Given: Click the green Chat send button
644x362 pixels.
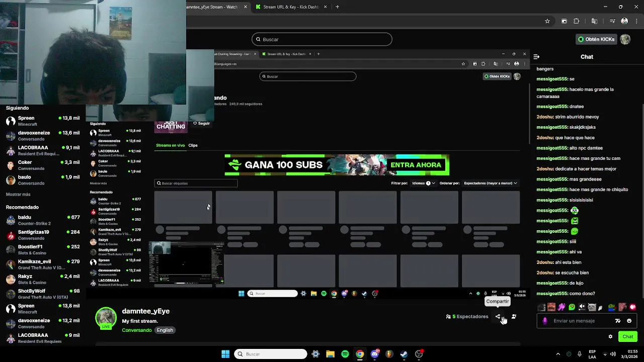Looking at the screenshot, I should [x=627, y=337].
